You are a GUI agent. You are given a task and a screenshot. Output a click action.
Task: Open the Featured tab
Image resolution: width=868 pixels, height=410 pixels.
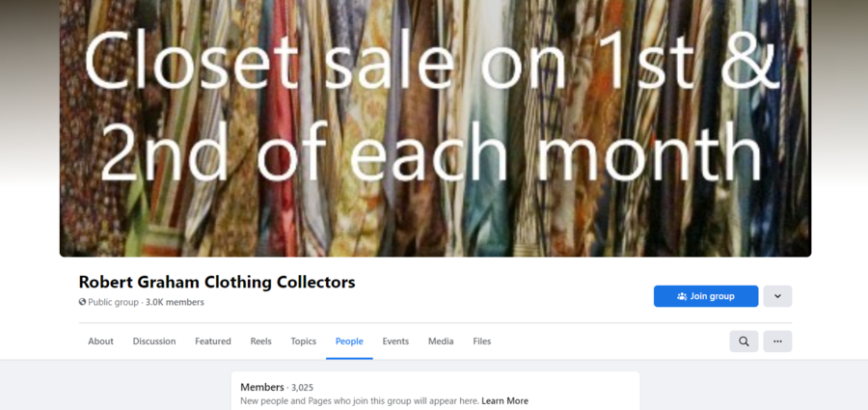(212, 342)
